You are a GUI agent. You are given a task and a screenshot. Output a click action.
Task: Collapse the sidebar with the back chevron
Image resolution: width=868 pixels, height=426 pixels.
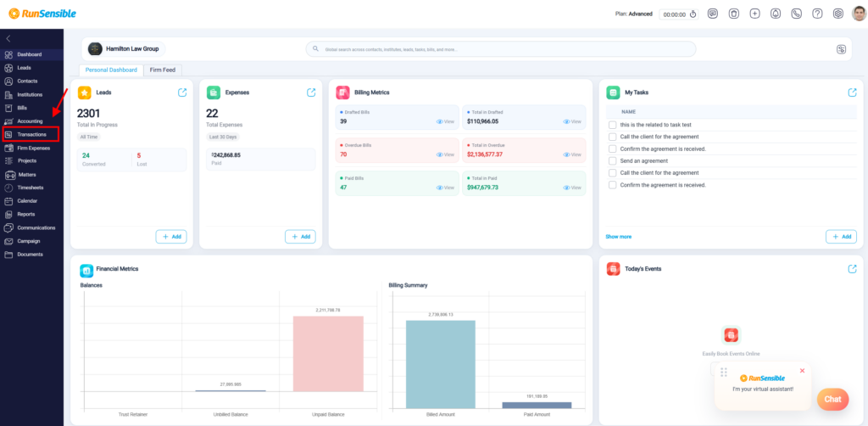[x=8, y=39]
